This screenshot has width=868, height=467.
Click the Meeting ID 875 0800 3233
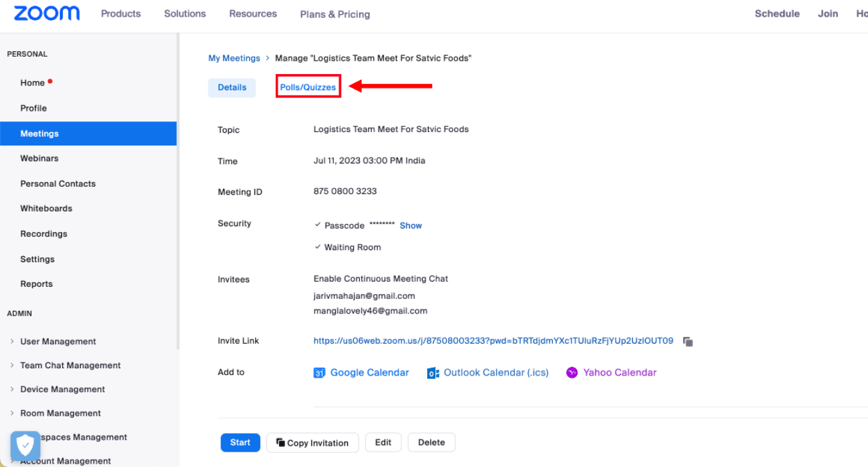(x=345, y=191)
